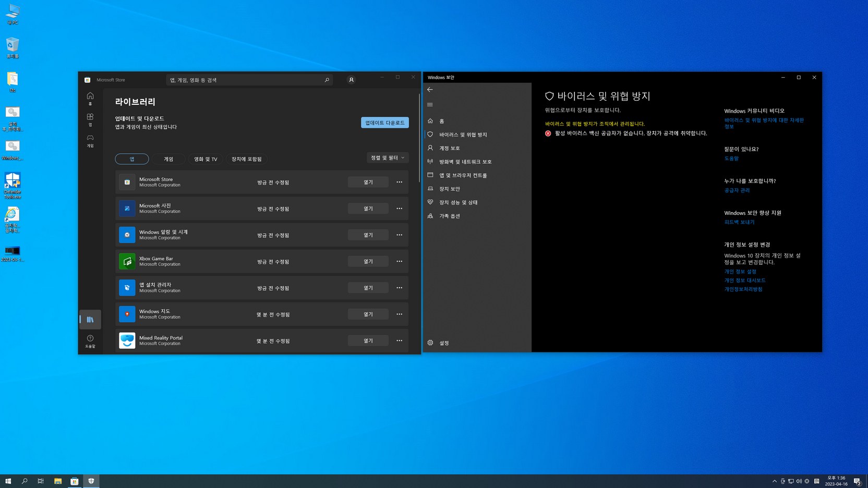Open 바이러스 및 위협 방지 navigation item

point(477,135)
